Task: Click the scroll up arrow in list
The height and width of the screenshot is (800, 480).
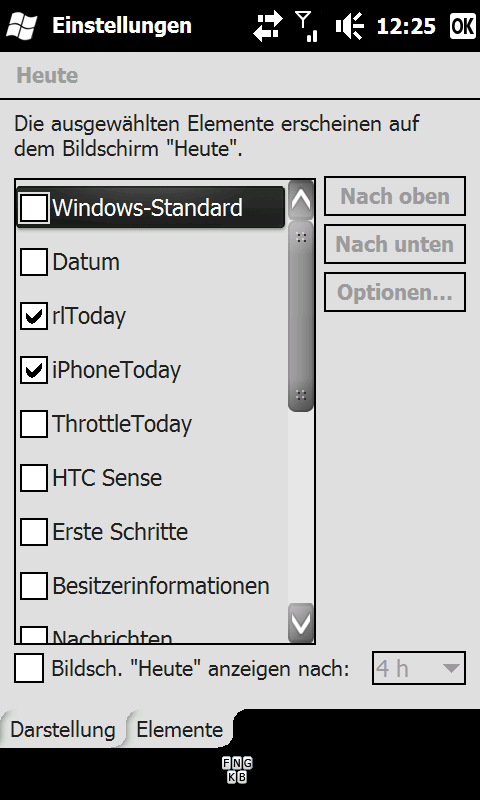Action: (x=301, y=200)
